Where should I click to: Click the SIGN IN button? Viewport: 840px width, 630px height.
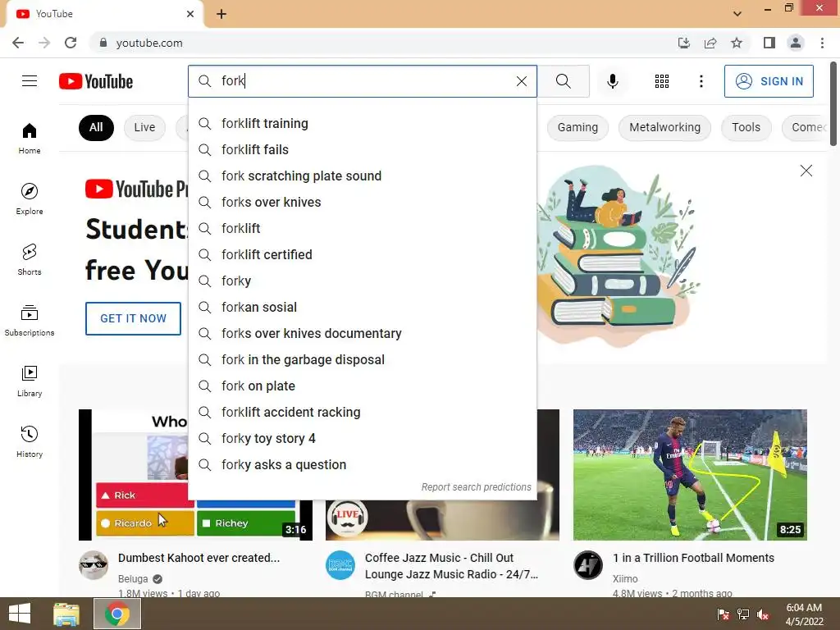(x=769, y=81)
